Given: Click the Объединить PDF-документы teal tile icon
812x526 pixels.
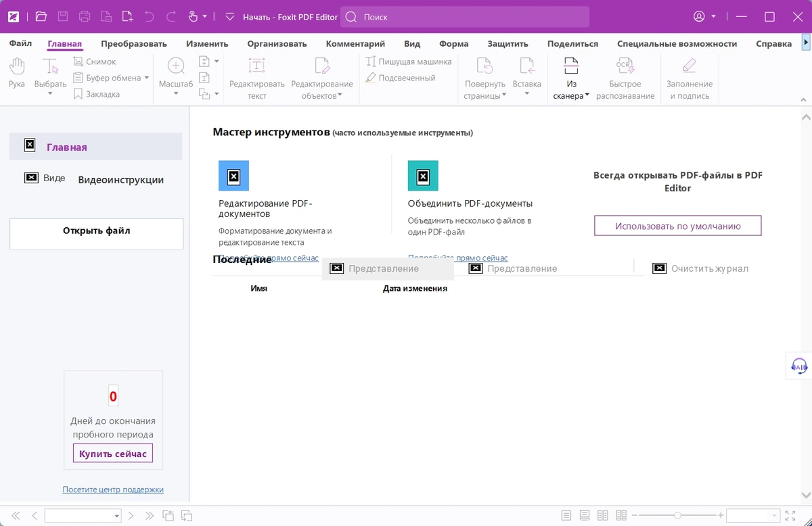Looking at the screenshot, I should (423, 176).
